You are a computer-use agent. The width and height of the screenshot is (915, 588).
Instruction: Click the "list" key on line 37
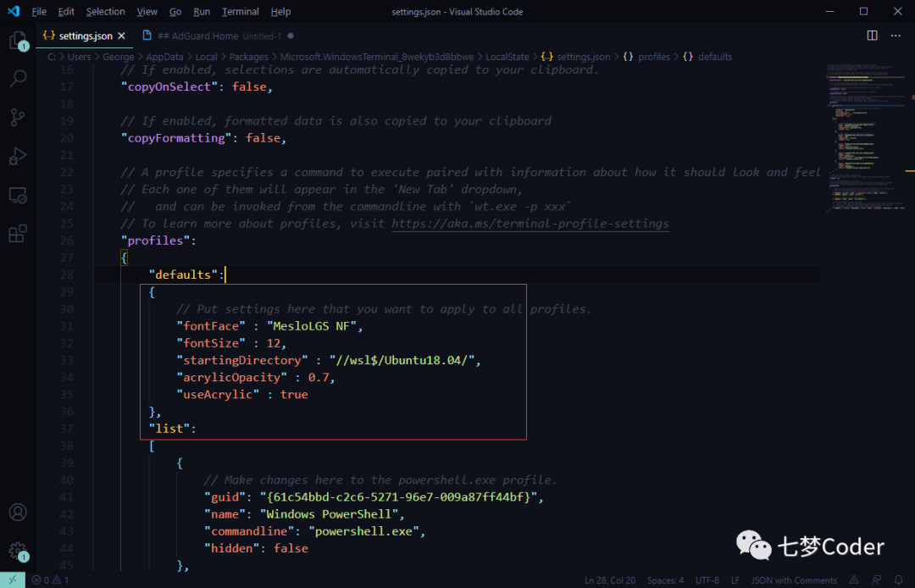click(x=169, y=429)
